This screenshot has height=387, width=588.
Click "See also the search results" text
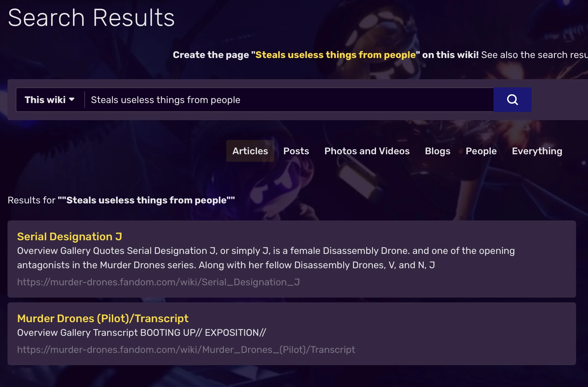[534, 55]
